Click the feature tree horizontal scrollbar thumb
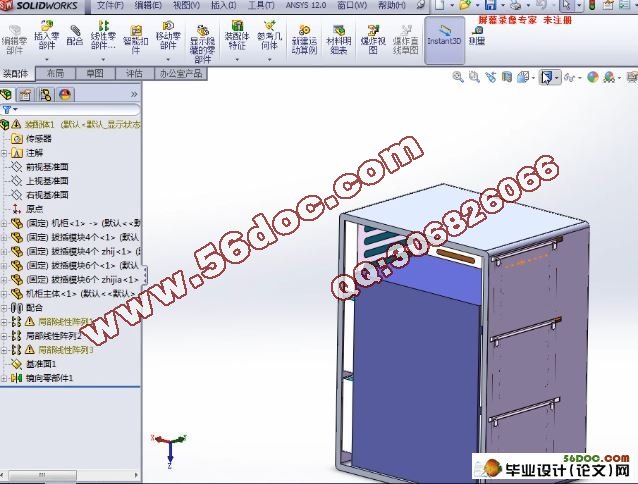The image size is (638, 484). 42,475
